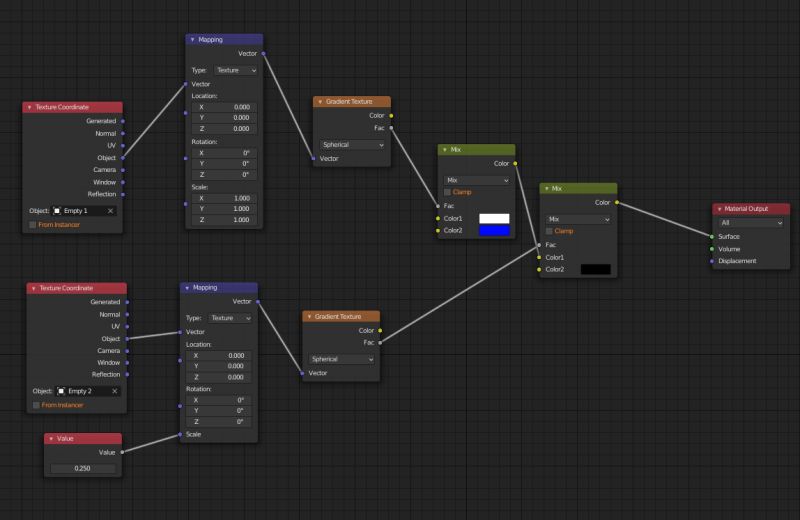This screenshot has height=520, width=800.
Task: Click the Displacement socket on Material Output
Action: [712, 261]
